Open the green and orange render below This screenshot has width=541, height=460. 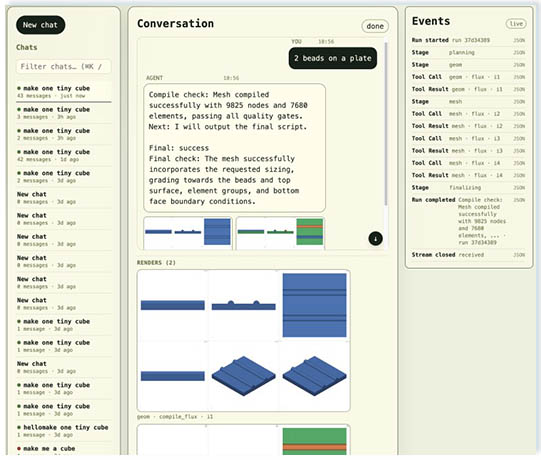[244, 440]
